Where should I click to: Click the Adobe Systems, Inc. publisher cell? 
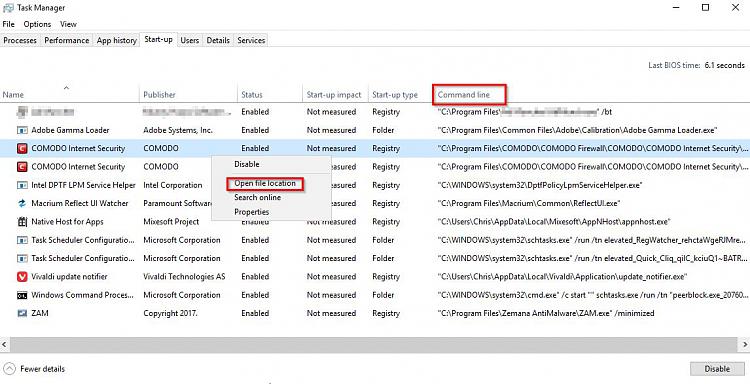[x=178, y=130]
